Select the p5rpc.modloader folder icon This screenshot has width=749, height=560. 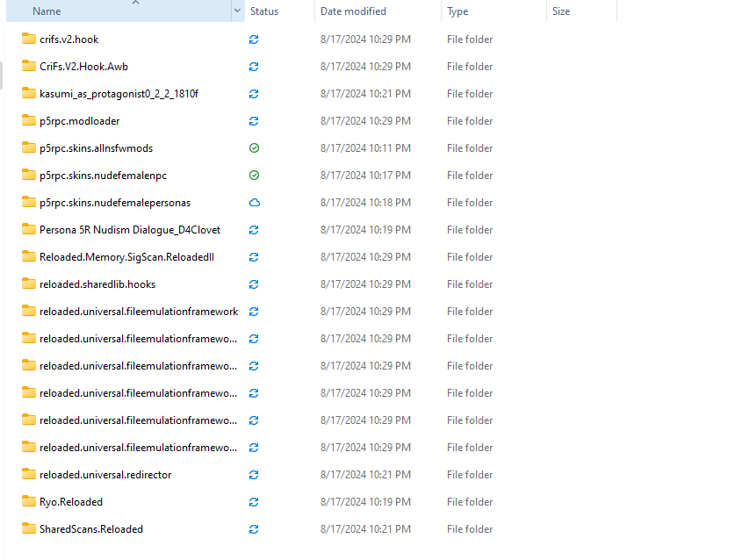[x=29, y=120]
